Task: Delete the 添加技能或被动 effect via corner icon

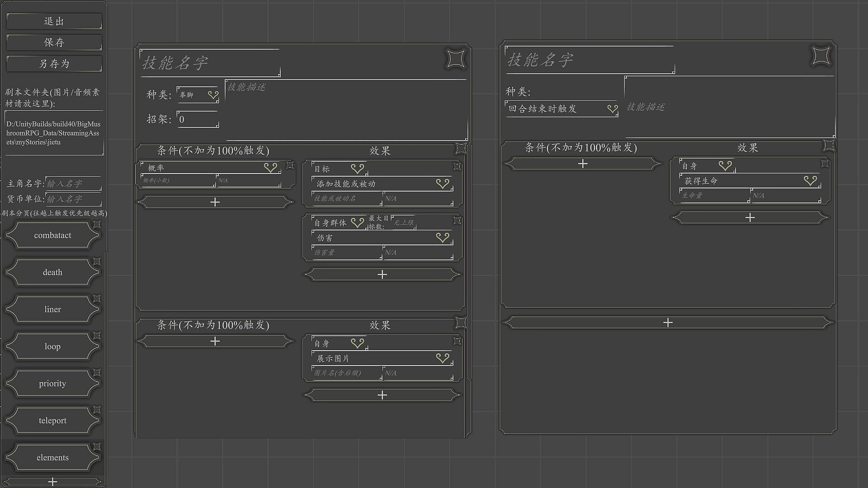Action: (x=457, y=167)
